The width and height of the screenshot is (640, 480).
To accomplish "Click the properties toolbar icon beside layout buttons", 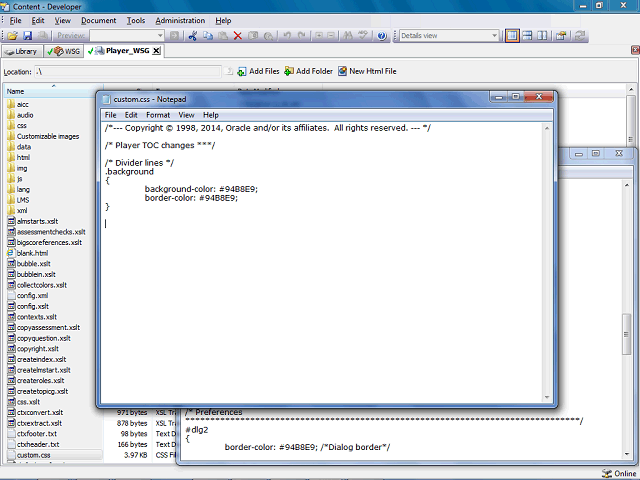I will [562, 36].
